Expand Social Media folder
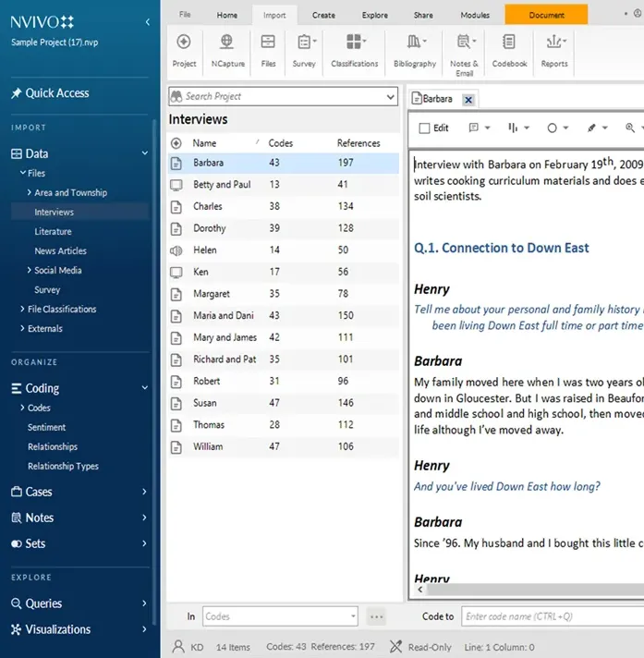The width and height of the screenshot is (644, 658). coord(29,270)
